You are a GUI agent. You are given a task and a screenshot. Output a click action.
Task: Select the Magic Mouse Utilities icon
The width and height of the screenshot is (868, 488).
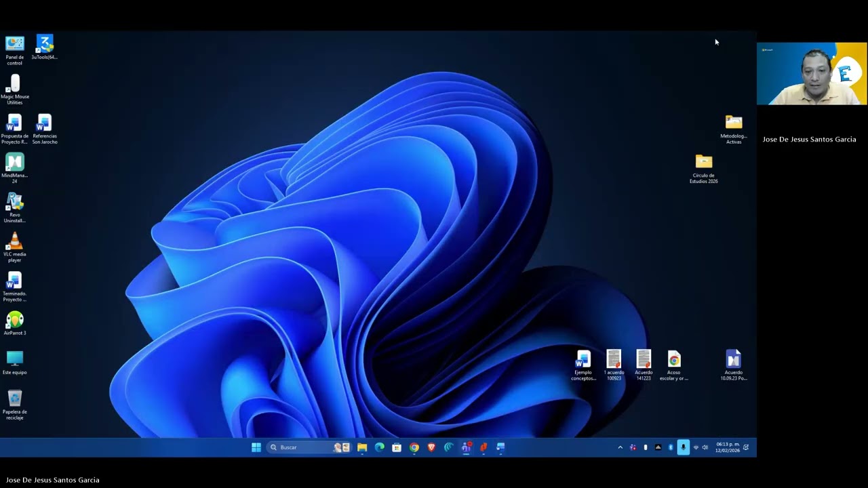click(x=15, y=89)
